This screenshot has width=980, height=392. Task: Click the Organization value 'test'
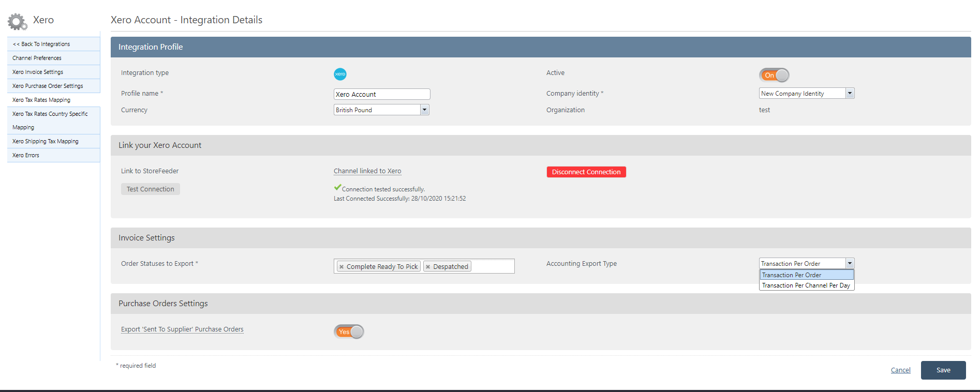point(764,110)
